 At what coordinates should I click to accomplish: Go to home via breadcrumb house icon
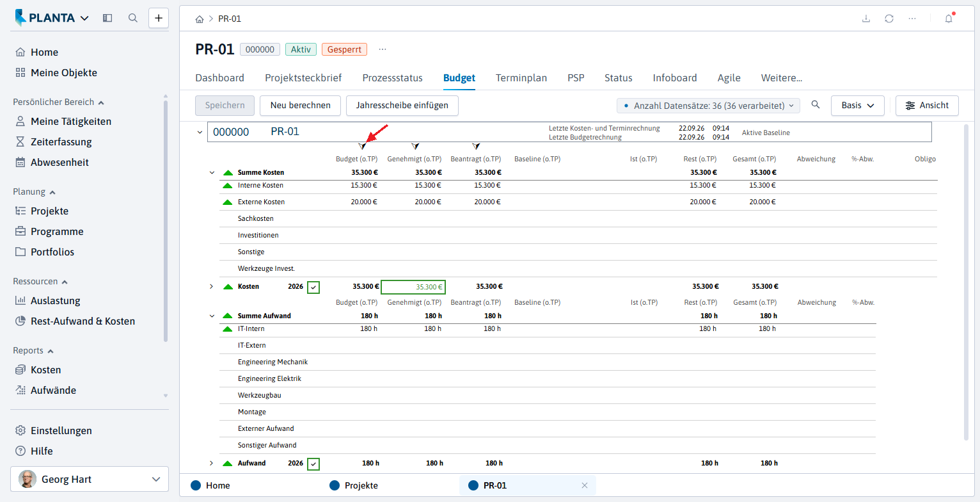pyautogui.click(x=200, y=19)
